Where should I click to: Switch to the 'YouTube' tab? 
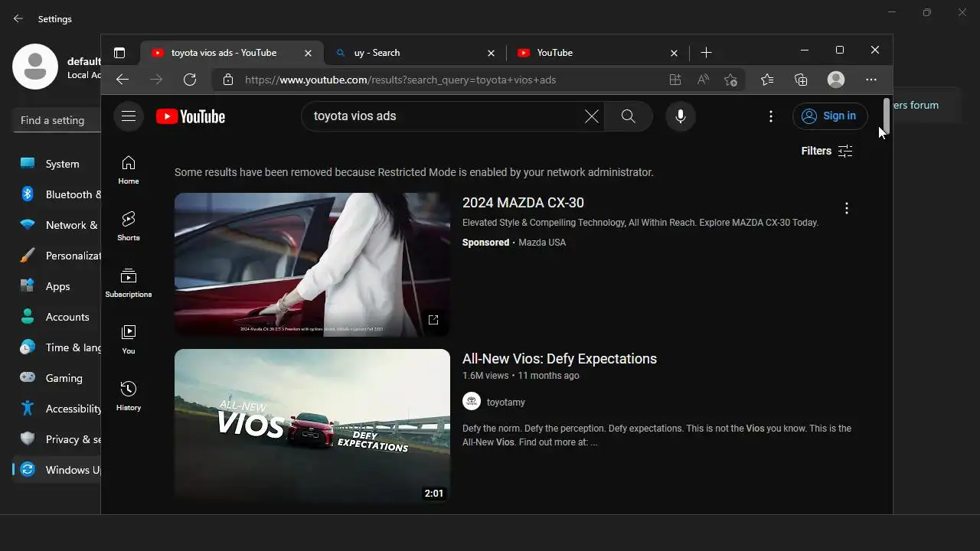coord(596,53)
